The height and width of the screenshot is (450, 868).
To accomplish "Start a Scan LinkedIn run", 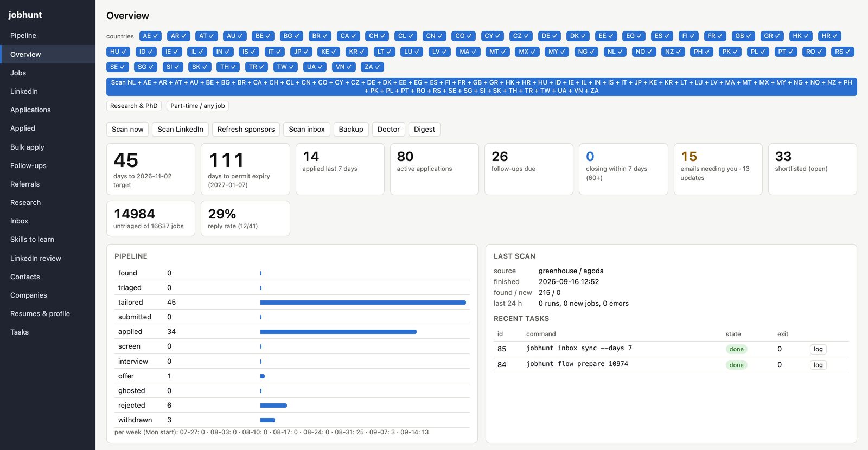I will [x=180, y=129].
